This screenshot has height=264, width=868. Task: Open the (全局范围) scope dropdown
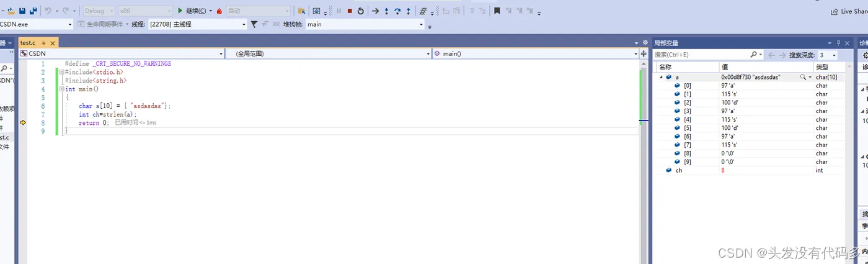[327, 54]
